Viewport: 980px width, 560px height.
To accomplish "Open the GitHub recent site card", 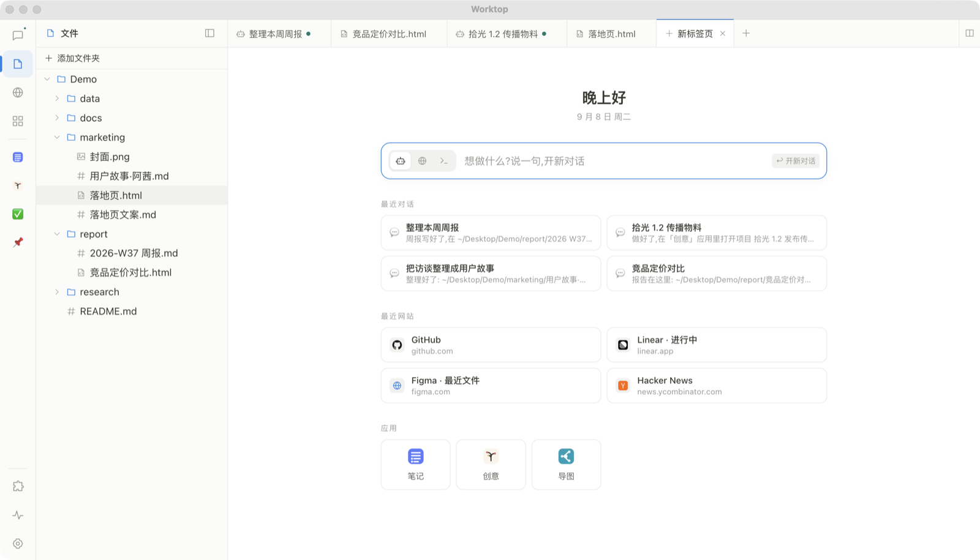I will [491, 345].
